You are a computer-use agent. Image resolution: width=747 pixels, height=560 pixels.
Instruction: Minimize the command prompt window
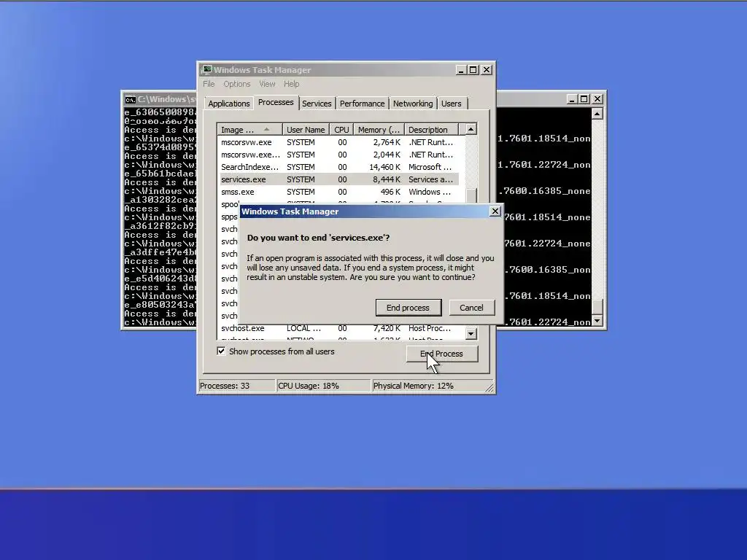(x=572, y=99)
